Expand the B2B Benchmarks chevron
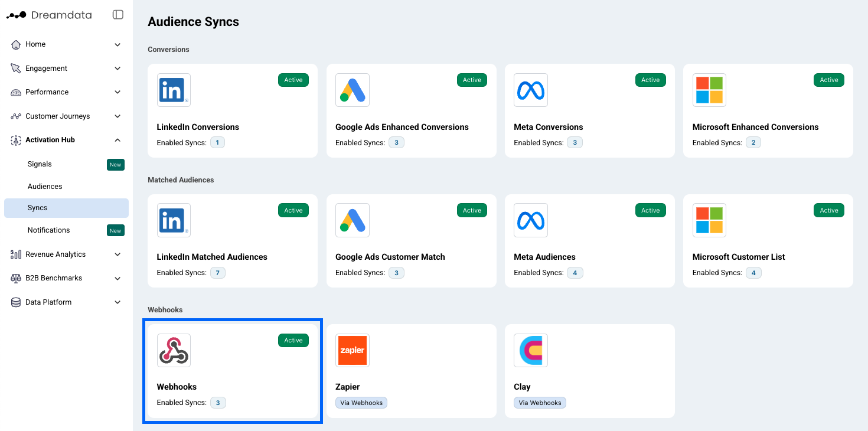Viewport: 868px width, 431px height. [x=118, y=278]
